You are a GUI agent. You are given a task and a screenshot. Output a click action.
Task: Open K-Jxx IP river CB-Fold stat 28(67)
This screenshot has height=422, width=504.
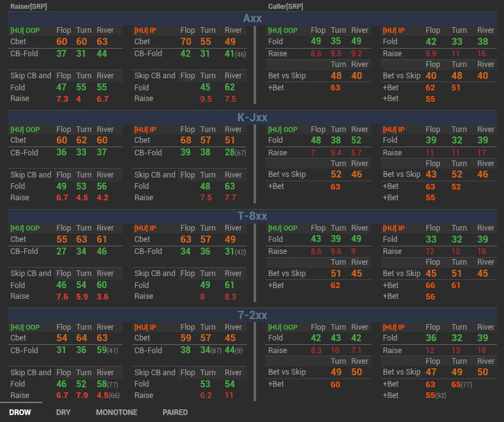(x=235, y=152)
